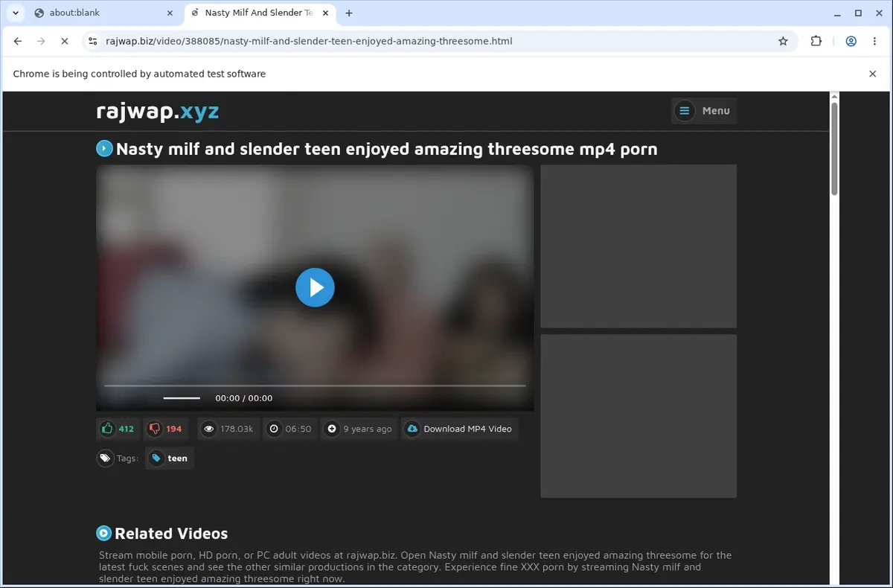Click the volume slider in player
Screen dimensions: 893x588
(x=182, y=398)
